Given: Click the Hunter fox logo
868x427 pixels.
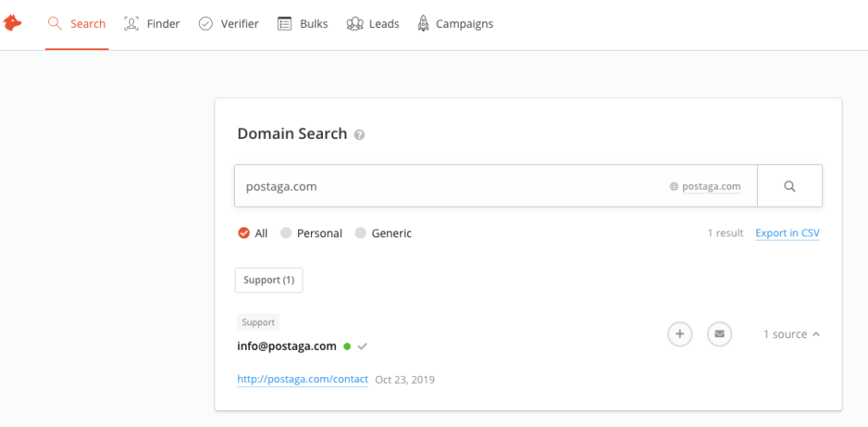Looking at the screenshot, I should click(x=12, y=23).
